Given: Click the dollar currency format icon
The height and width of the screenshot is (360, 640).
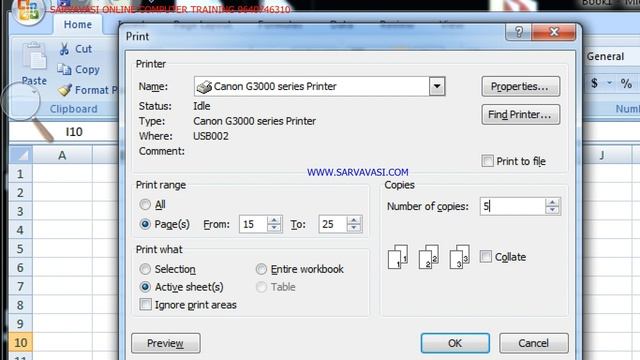Looking at the screenshot, I should pyautogui.click(x=594, y=83).
